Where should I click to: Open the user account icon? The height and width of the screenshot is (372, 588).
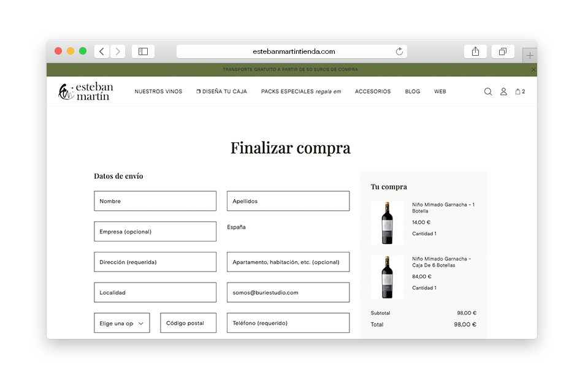tap(503, 92)
